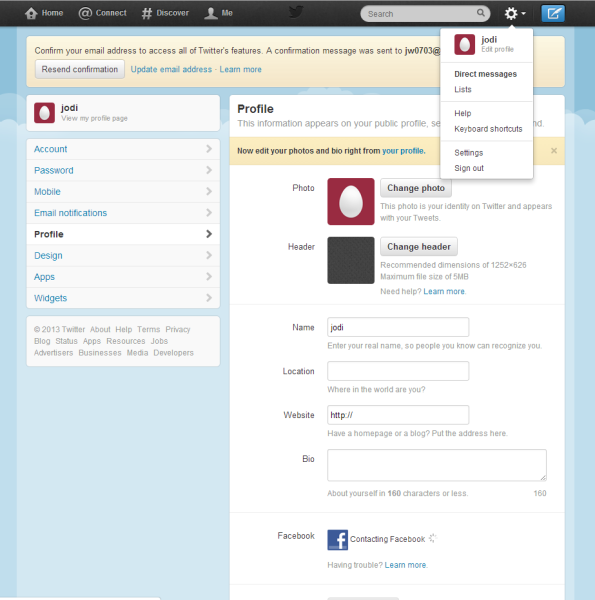Click the Name input field
Image resolution: width=595 pixels, height=600 pixels.
[398, 327]
